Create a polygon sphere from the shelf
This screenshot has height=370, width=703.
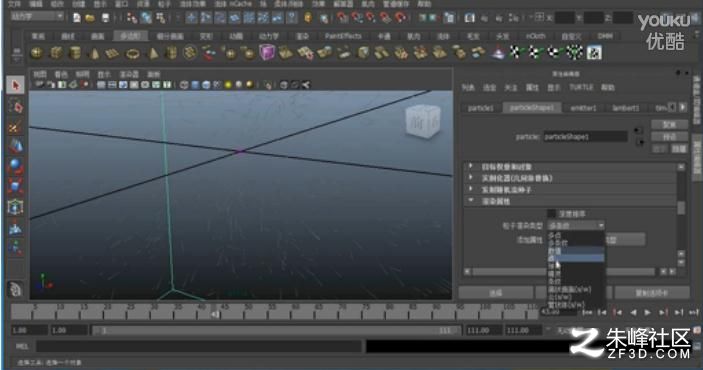pyautogui.click(x=37, y=53)
